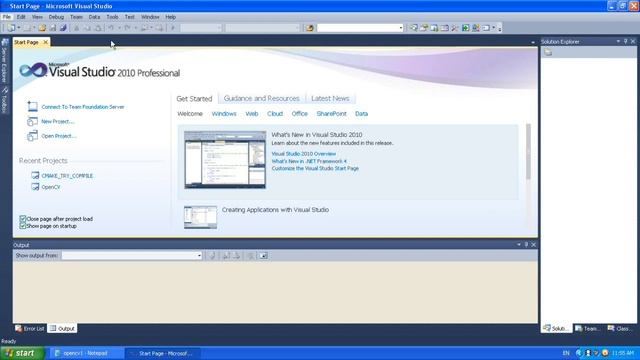Open the Toolbox side tab
This screenshot has height=360, width=640.
[4, 100]
